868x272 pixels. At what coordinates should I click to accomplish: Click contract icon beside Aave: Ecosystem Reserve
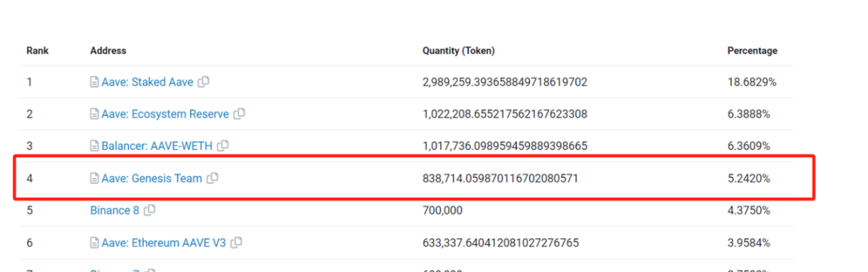point(95,114)
